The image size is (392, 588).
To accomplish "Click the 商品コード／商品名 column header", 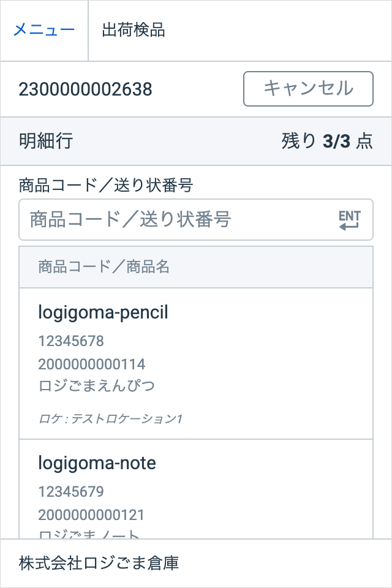I will tap(104, 267).
